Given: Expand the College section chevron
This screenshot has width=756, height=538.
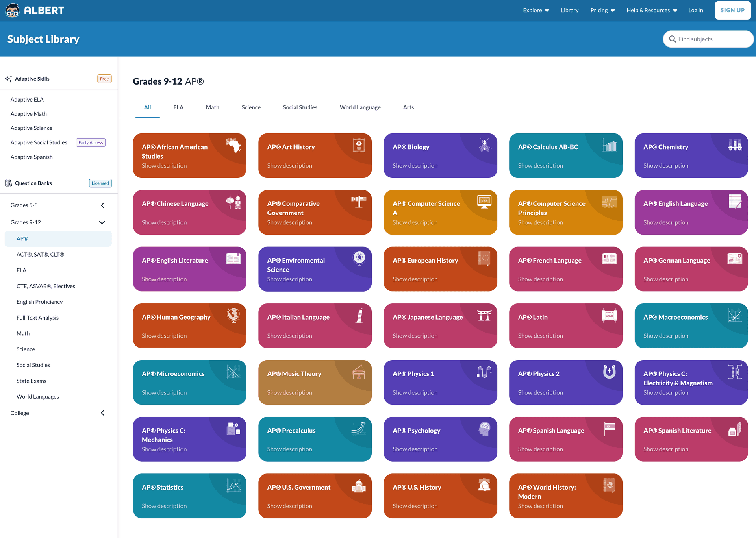Looking at the screenshot, I should (x=103, y=413).
